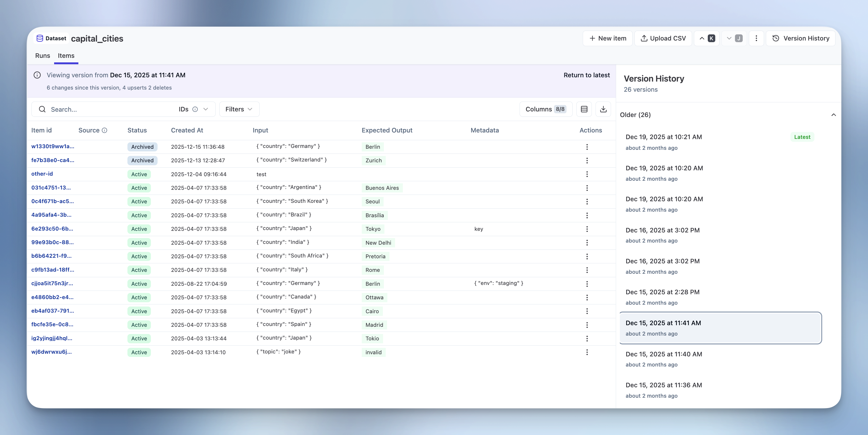The image size is (868, 435).
Task: Switch to the Items tab
Action: [66, 56]
